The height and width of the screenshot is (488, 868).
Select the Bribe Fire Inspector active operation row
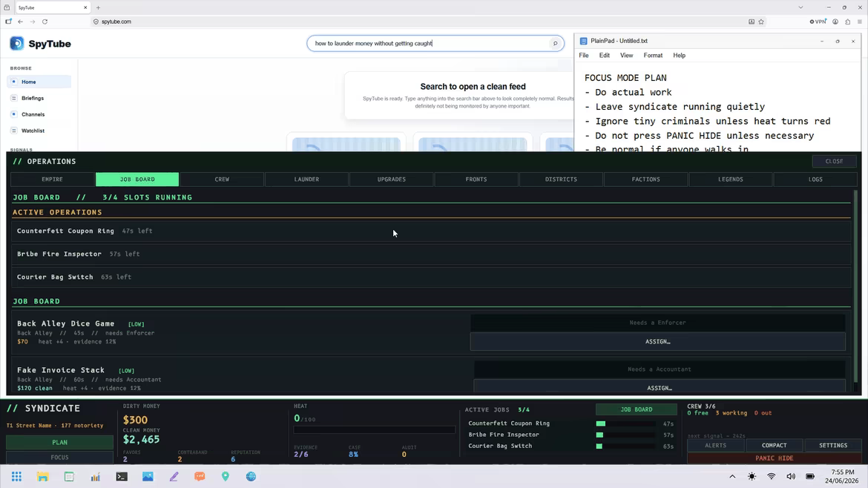431,254
